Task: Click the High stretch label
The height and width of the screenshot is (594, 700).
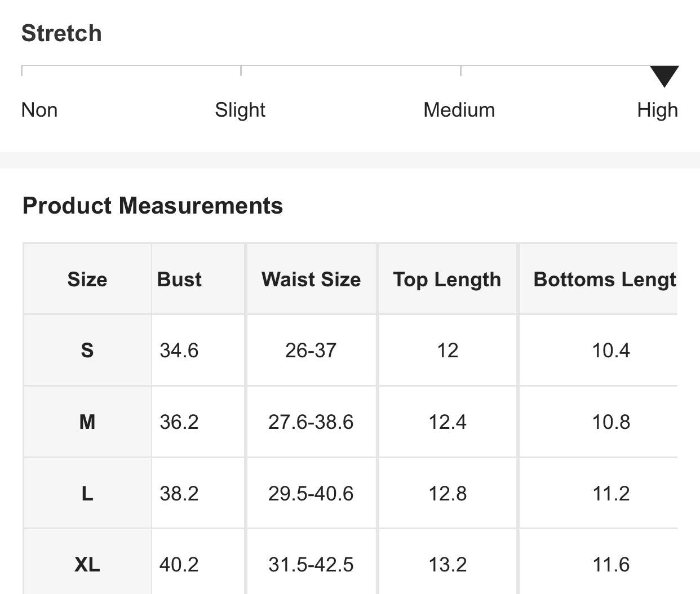Action: 657,110
